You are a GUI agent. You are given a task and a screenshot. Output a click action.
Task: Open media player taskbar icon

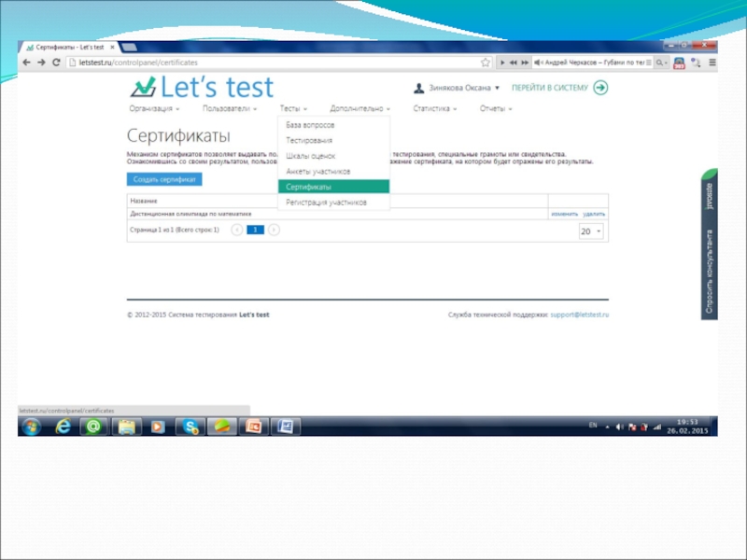[x=158, y=427]
